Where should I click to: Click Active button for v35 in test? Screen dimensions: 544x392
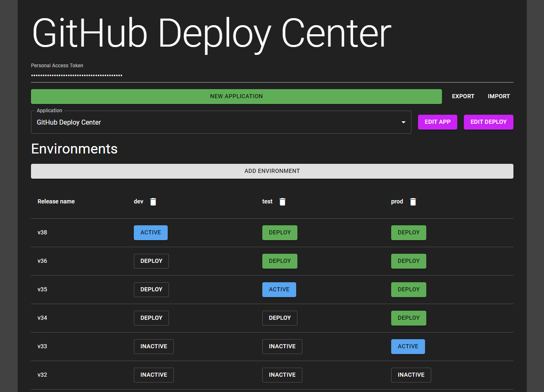[x=279, y=290]
